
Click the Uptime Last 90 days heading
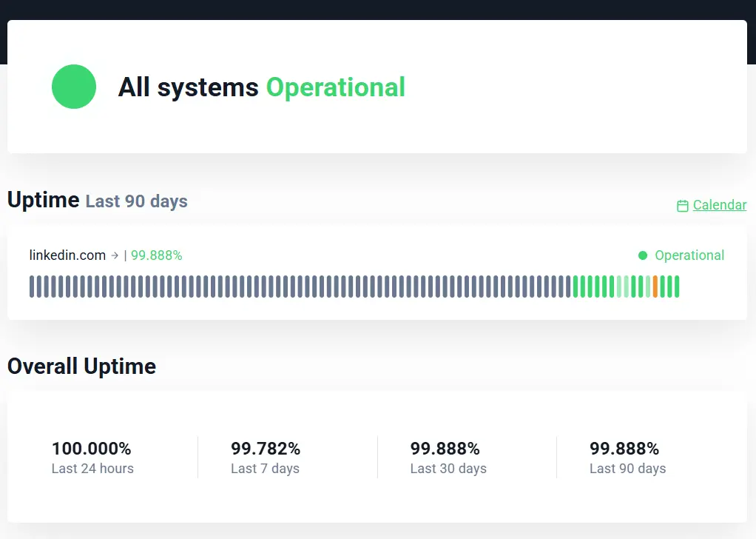[x=98, y=200]
